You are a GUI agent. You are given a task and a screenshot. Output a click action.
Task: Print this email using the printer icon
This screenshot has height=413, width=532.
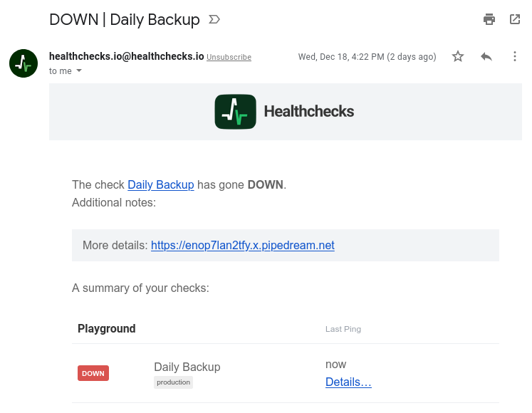[489, 19]
